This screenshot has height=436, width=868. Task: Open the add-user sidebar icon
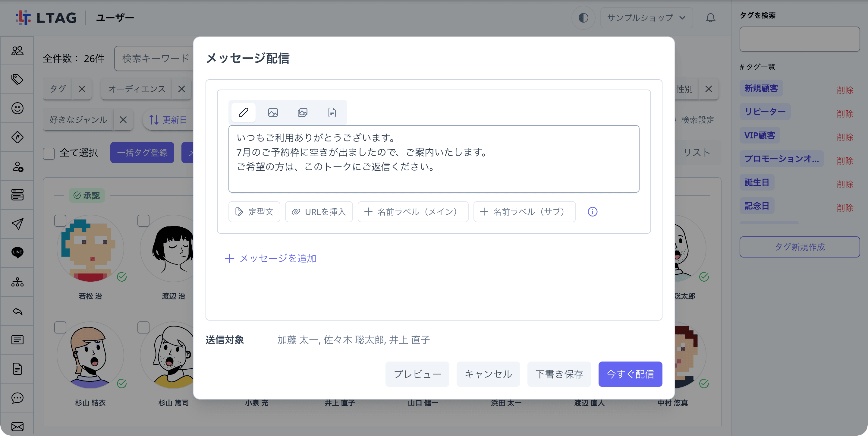pos(17,166)
